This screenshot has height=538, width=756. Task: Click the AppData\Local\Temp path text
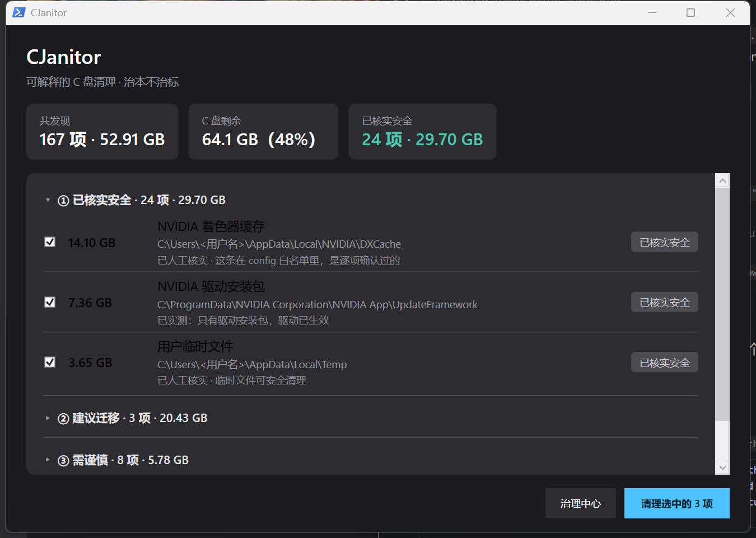(252, 364)
